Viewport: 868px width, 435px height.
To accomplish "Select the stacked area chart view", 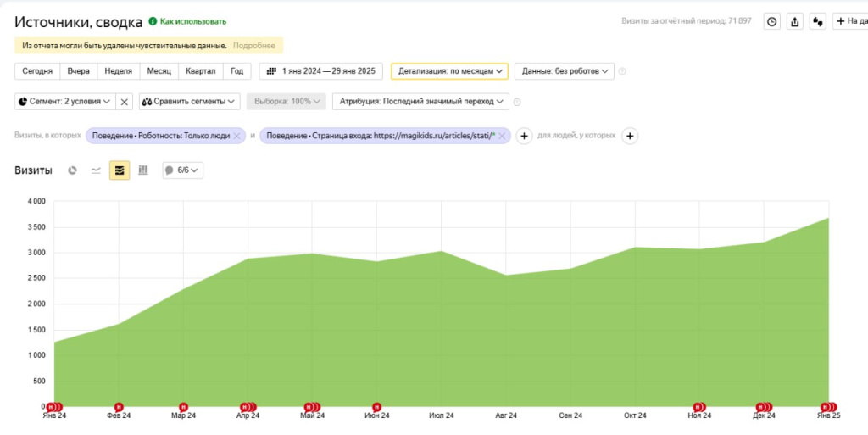I will click(x=120, y=170).
